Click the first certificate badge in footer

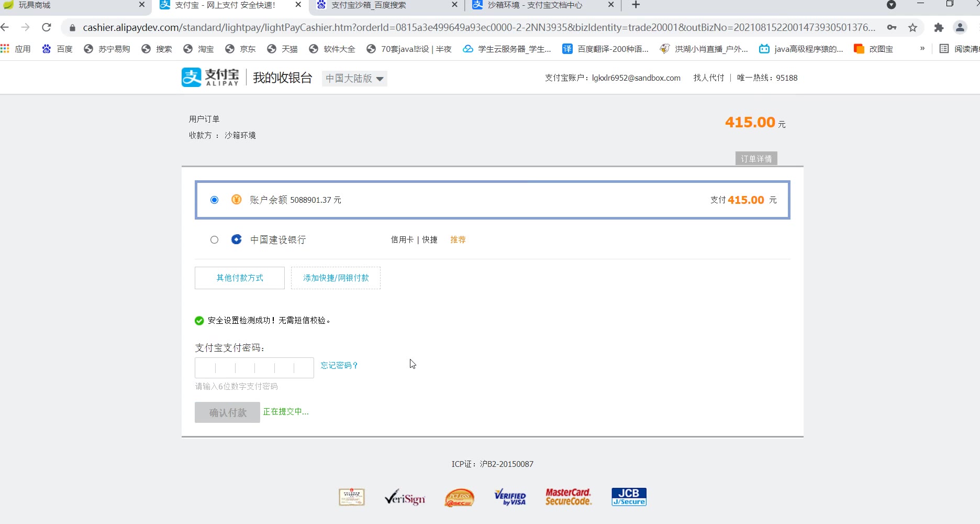tap(352, 497)
